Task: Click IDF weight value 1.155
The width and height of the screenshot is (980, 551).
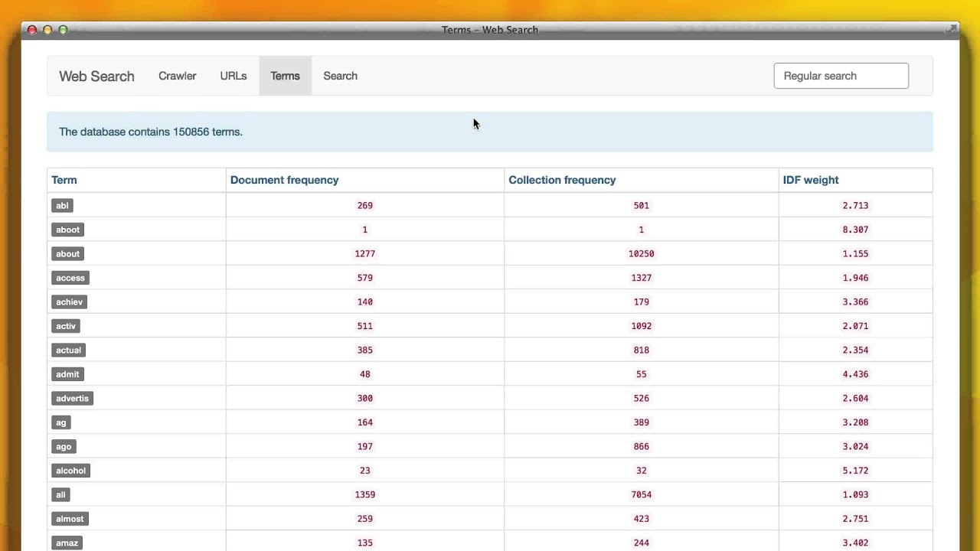Action: pos(855,253)
